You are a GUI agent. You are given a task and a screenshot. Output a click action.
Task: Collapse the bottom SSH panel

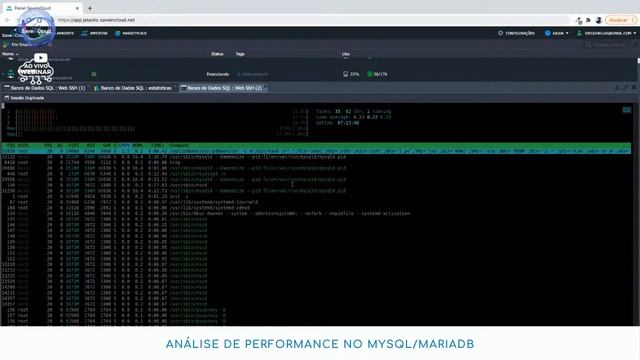pyautogui.click(x=617, y=87)
